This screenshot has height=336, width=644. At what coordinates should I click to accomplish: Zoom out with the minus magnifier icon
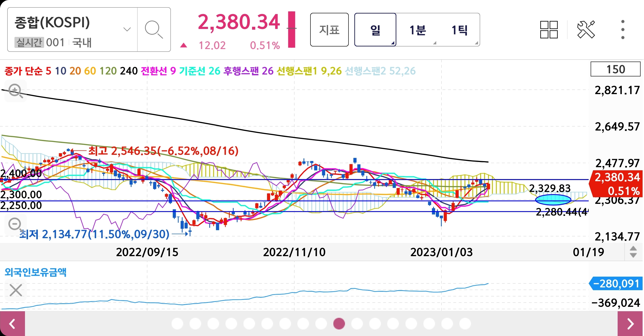click(x=15, y=224)
